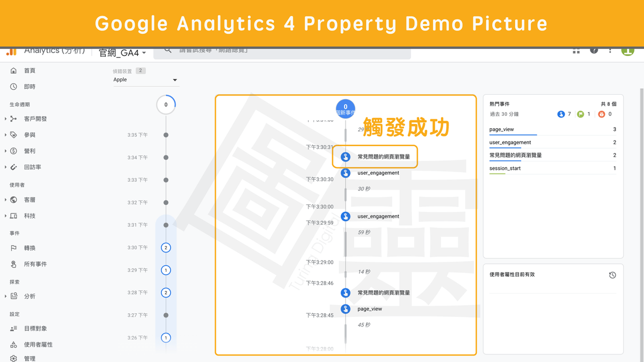Open 常見問題的網頁瀏覽量 event just above page_view

384,293
